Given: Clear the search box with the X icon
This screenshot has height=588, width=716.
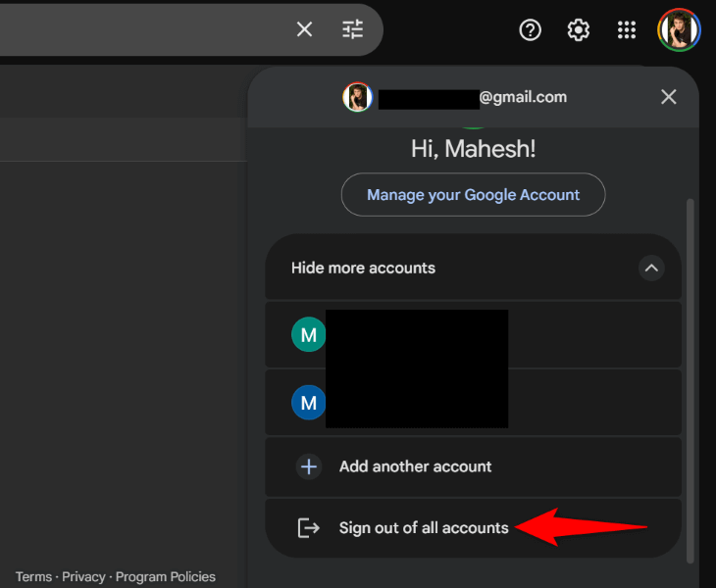Looking at the screenshot, I should click(304, 29).
